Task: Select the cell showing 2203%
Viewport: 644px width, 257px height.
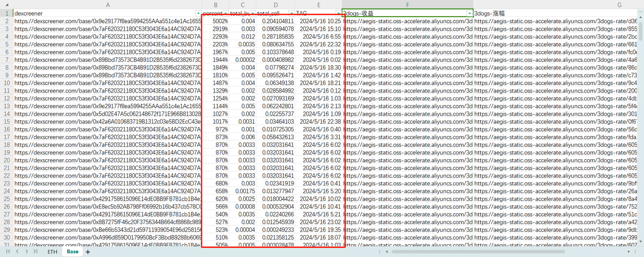Action: pyautogui.click(x=216, y=44)
